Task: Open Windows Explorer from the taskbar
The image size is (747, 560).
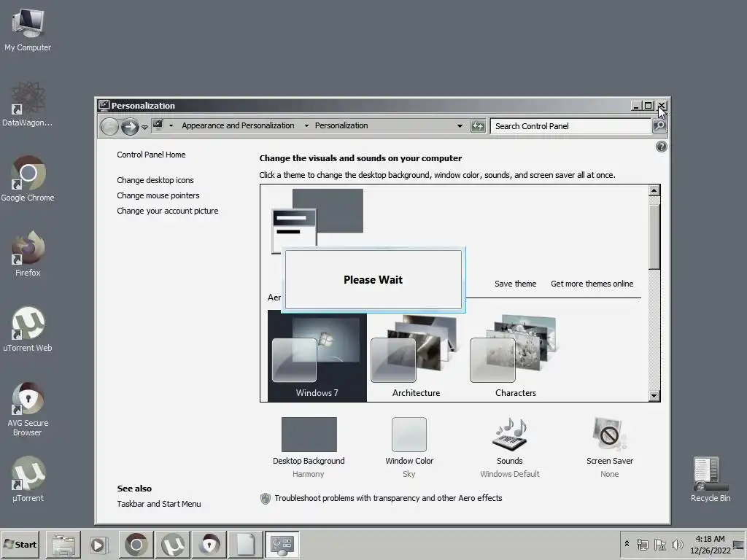Action: [x=63, y=544]
